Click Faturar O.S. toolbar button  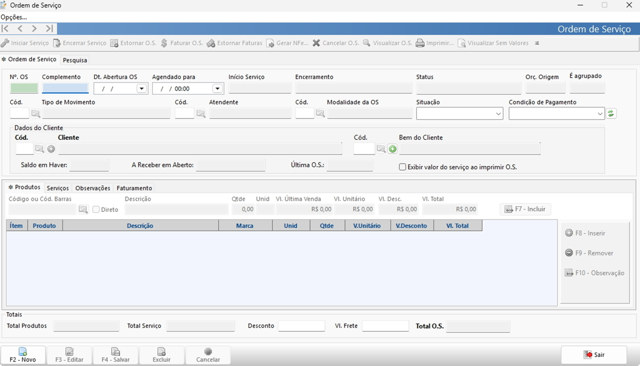[x=182, y=43]
